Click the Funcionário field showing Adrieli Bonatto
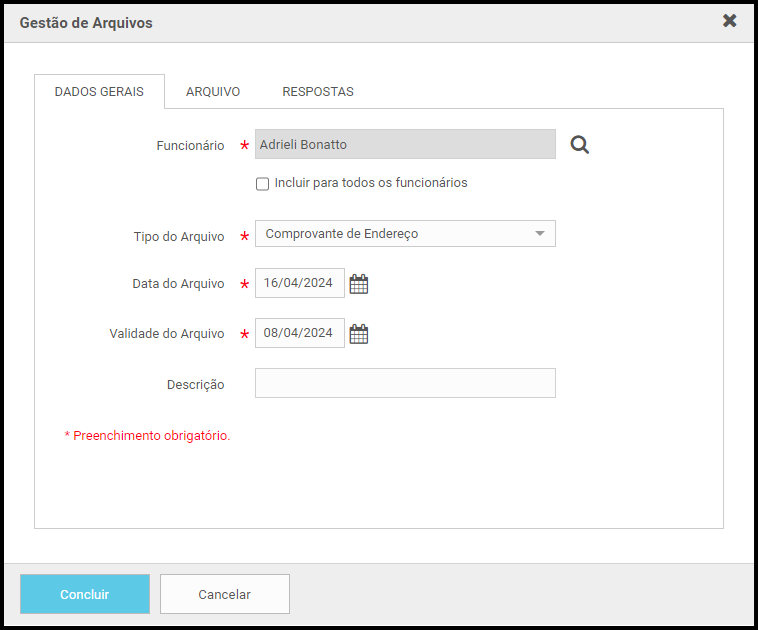The width and height of the screenshot is (758, 630). [405, 145]
